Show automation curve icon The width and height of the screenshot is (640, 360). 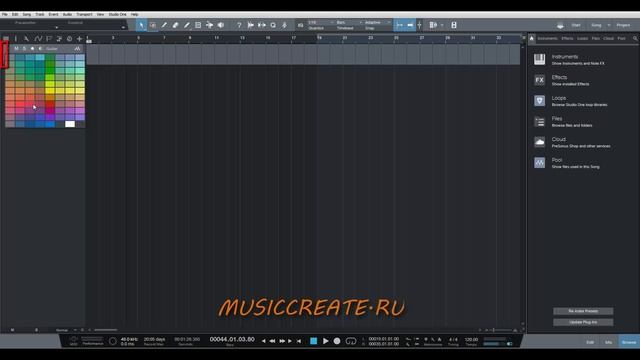point(38,38)
